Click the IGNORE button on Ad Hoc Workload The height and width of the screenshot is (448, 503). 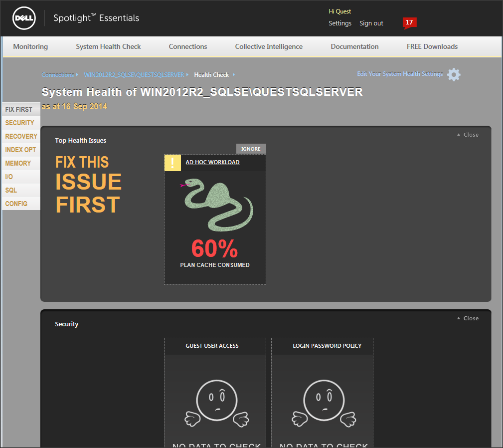[251, 149]
